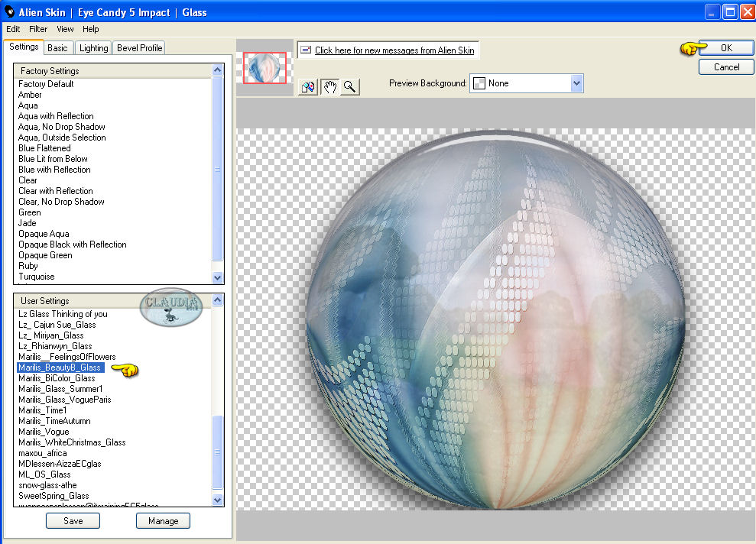Select Marilis_TimeAutumn setting
Viewport: 756px width, 544px height.
coord(54,421)
